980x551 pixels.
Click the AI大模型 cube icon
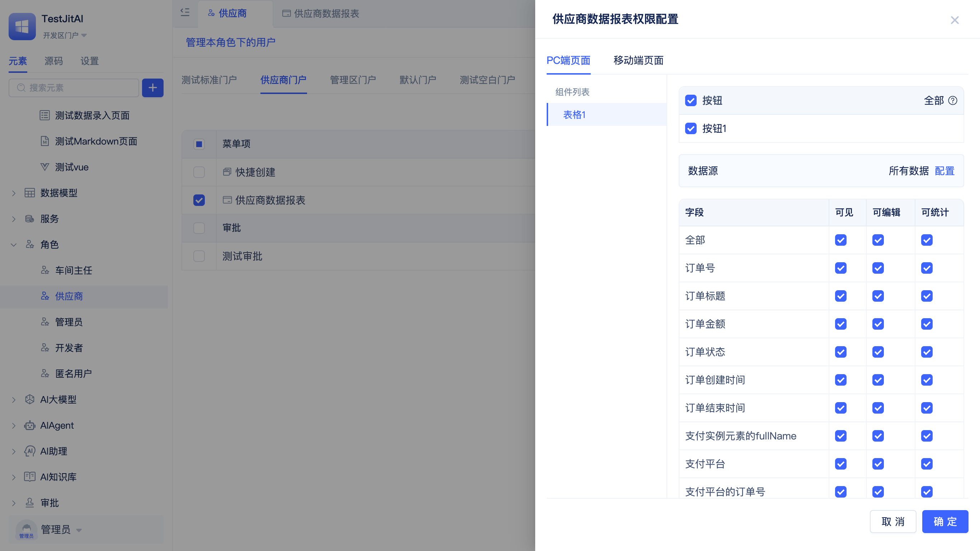coord(30,399)
